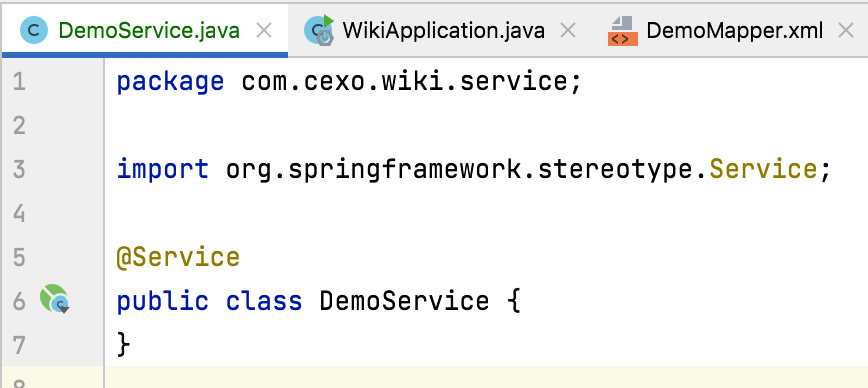Close the DemoService.java tab
This screenshot has height=388, width=868.
pos(265,31)
